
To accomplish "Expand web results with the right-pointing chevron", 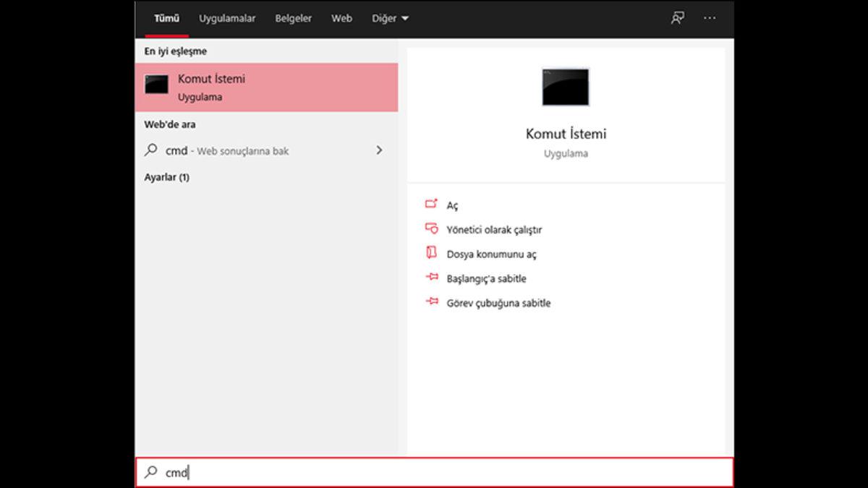I will tap(379, 150).
